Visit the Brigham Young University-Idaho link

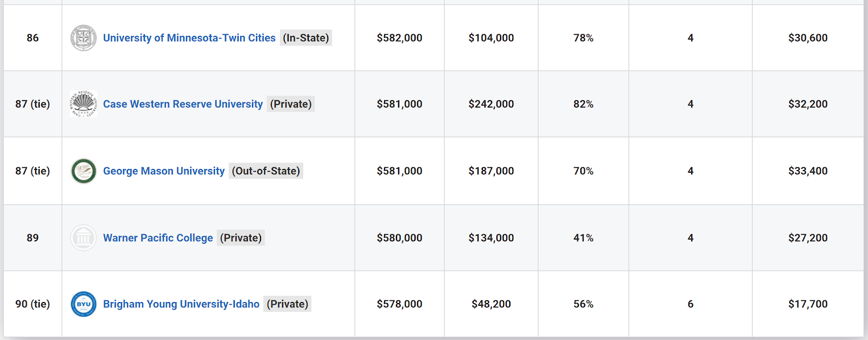[x=181, y=304]
